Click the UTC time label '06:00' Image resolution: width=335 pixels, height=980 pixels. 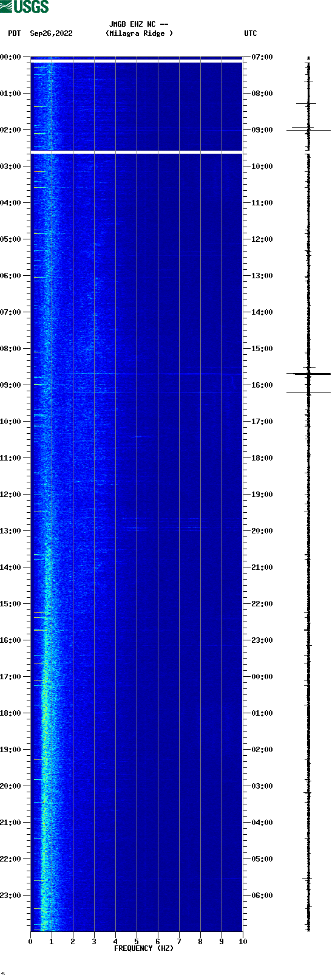(x=262, y=896)
